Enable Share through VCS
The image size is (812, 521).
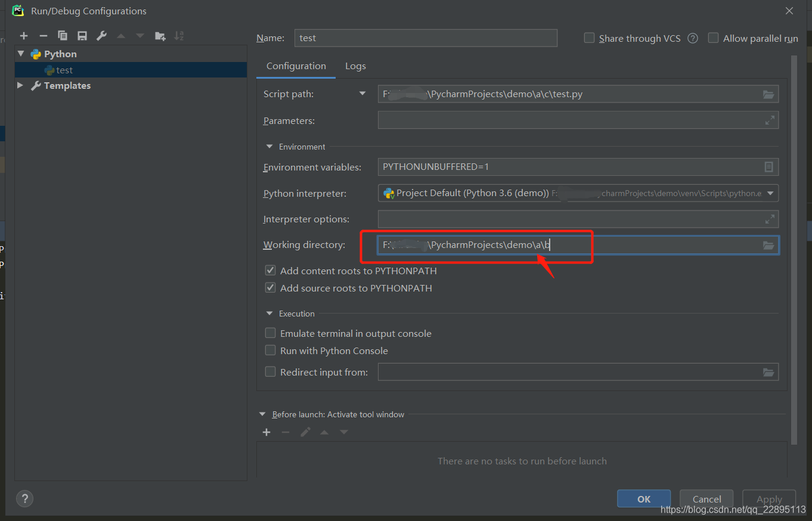coord(589,38)
